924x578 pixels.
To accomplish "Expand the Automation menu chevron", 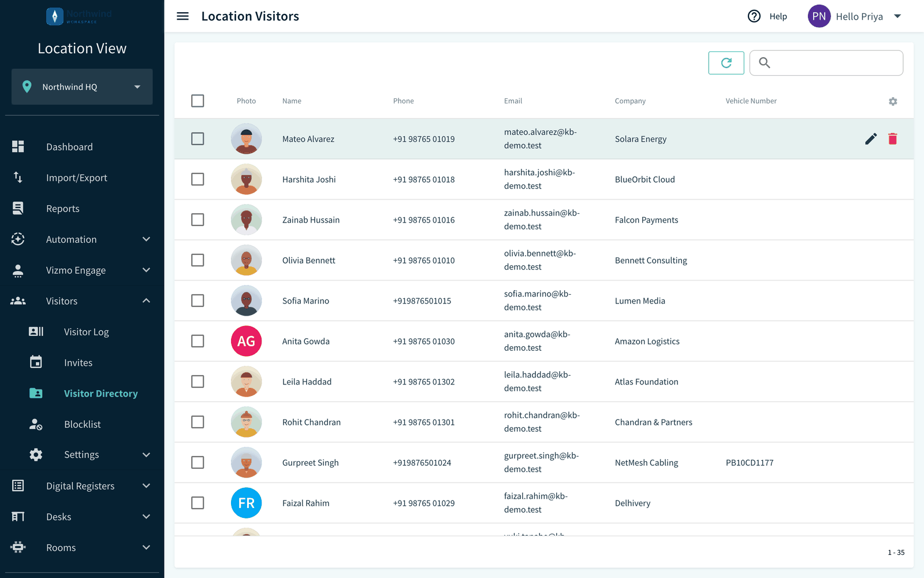I will point(146,239).
